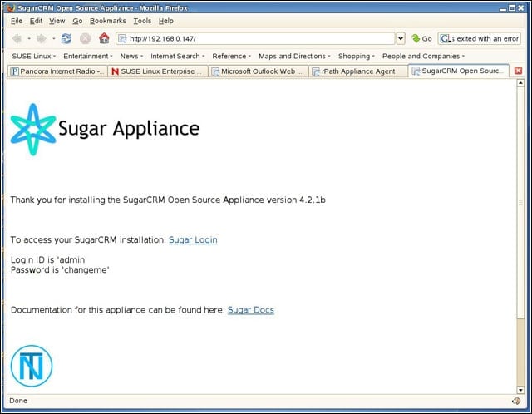Screen dimensions: 532x414
Task: Open the Home page icon
Action: 104,38
